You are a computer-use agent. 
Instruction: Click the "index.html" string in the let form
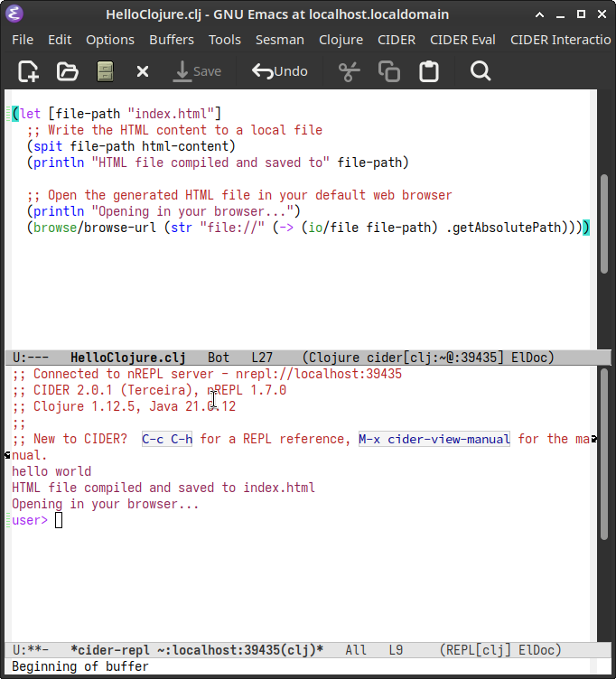[171, 114]
